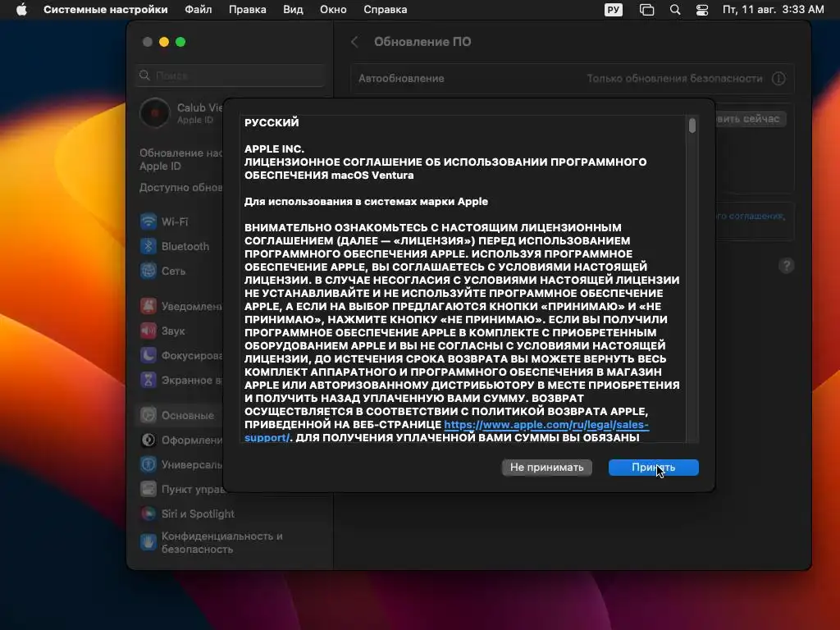Image resolution: width=840 pixels, height=630 pixels.
Task: Click the yellow minimize button of settings window
Action: coord(164,42)
